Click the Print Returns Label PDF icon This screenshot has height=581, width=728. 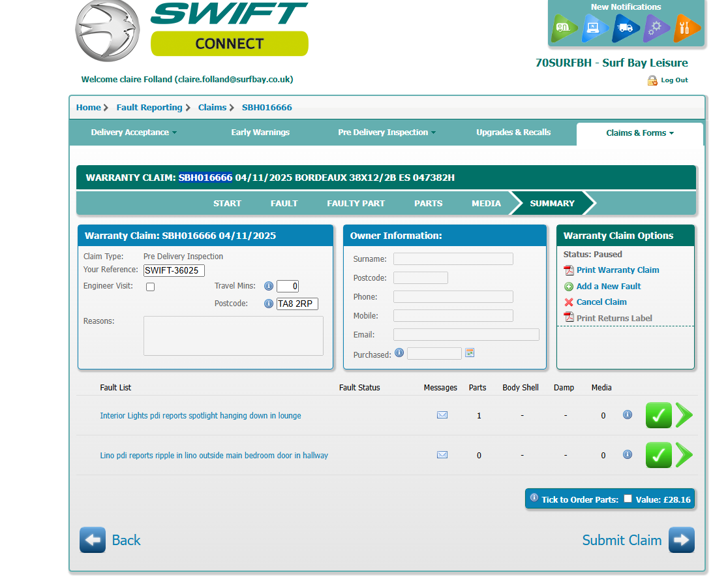click(x=569, y=317)
